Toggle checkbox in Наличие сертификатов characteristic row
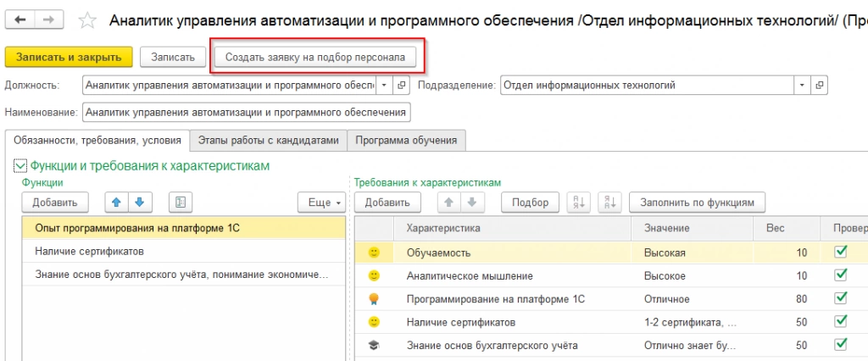The width and height of the screenshot is (868, 361). (842, 321)
